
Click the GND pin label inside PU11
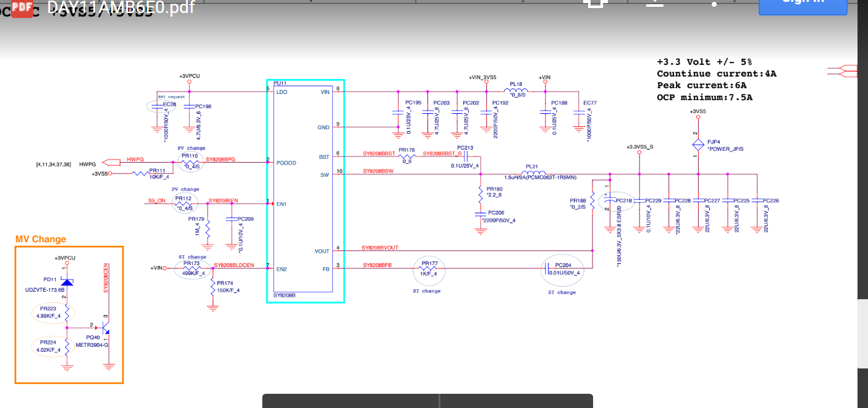pyautogui.click(x=323, y=127)
